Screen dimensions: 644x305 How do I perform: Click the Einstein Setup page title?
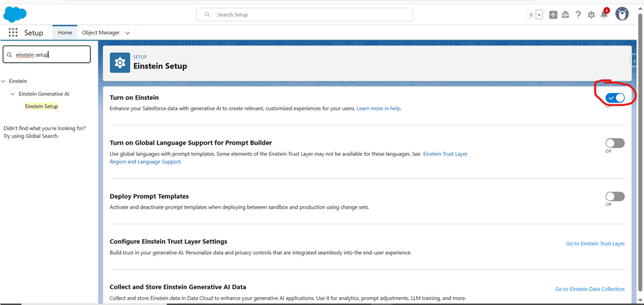tap(161, 66)
